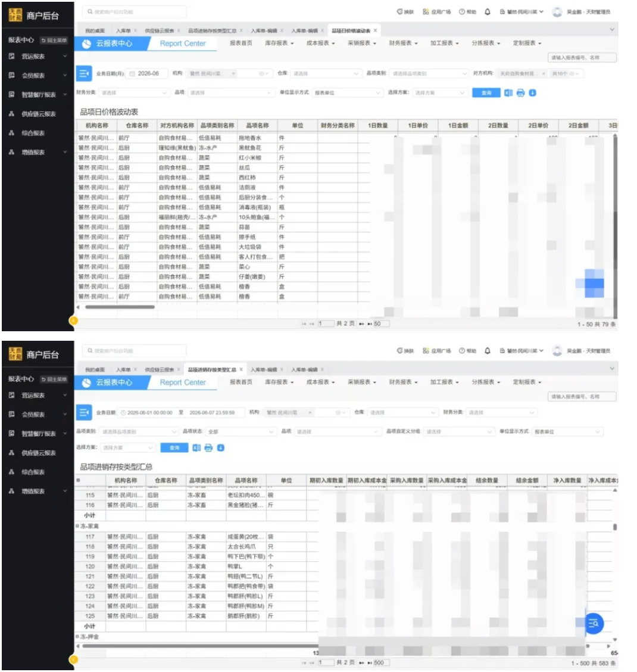Open 单位显示方式 select in top screenshot

pyautogui.click(x=347, y=92)
